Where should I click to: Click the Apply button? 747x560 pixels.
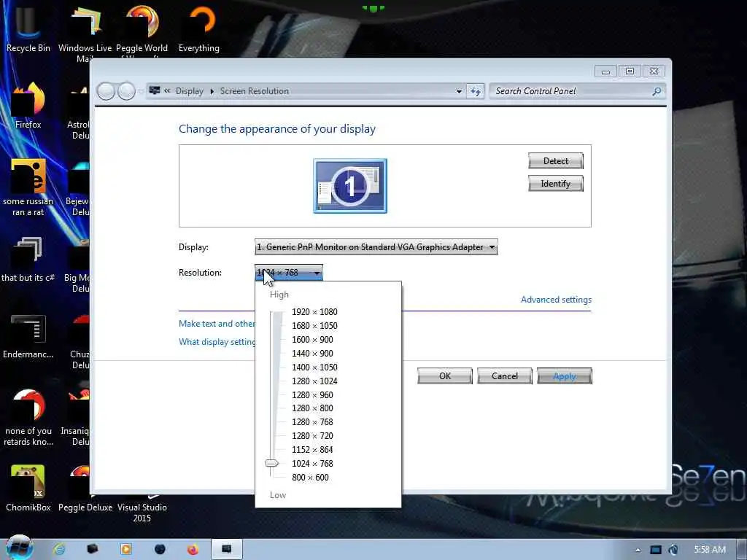point(565,376)
